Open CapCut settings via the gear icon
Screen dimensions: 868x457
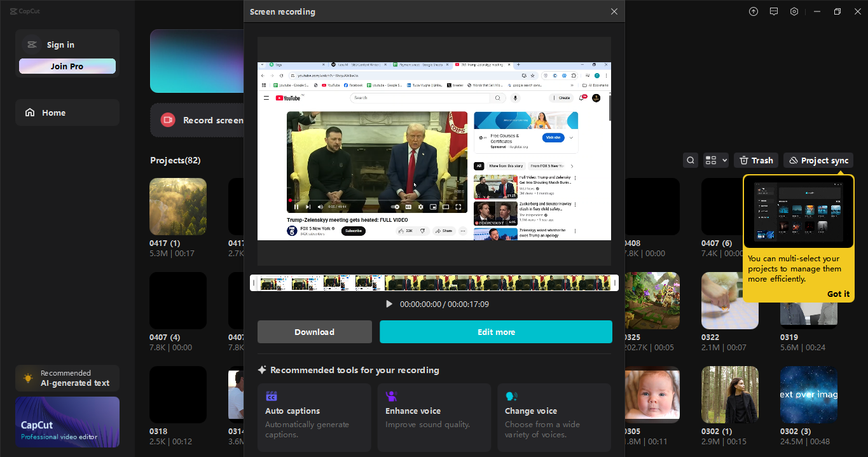(x=794, y=11)
